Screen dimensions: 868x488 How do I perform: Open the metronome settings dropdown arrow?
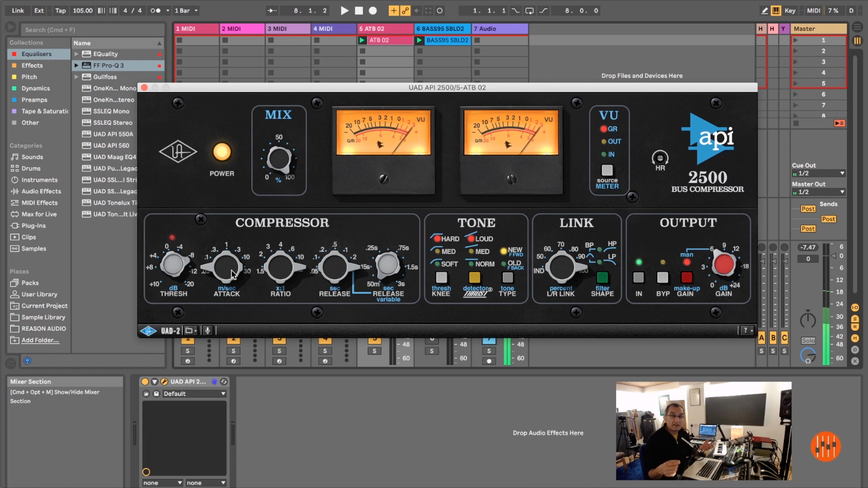(168, 10)
